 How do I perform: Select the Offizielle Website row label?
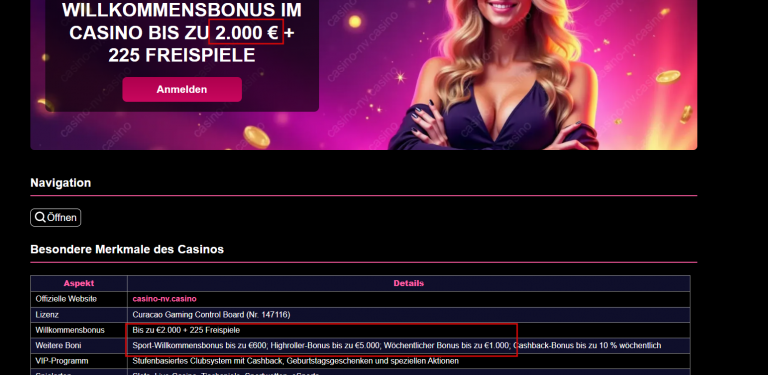(x=66, y=299)
